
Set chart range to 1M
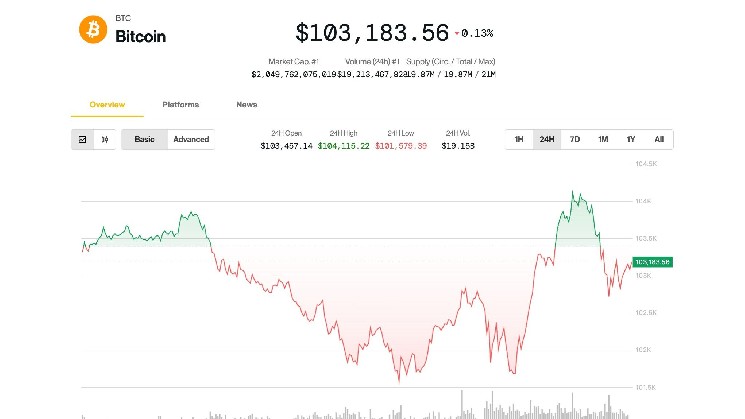602,139
